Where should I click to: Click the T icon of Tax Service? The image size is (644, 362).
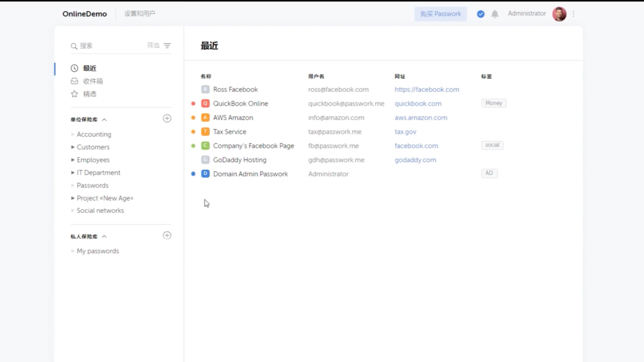click(206, 131)
